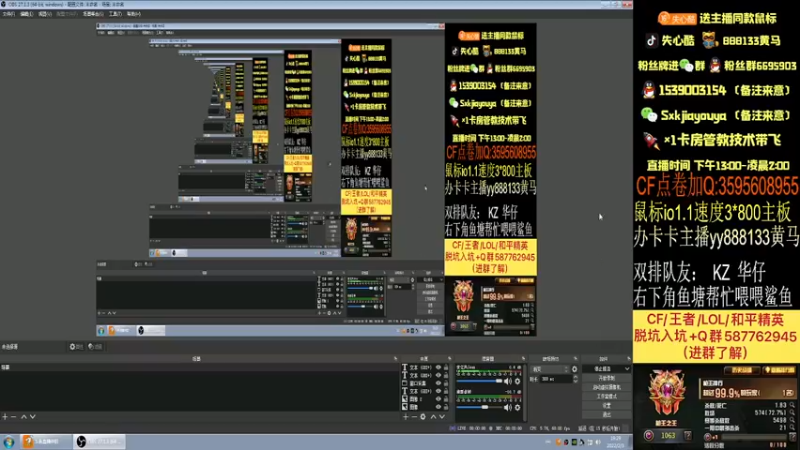Screen dimensions: 800x450
Task: Open the 文件 (File) menu
Action: point(9,14)
